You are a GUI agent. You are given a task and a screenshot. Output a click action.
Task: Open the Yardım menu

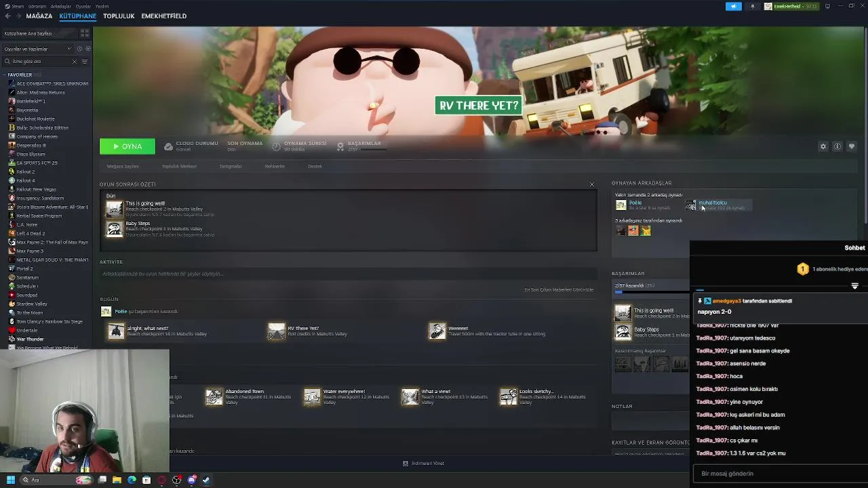pyautogui.click(x=102, y=6)
